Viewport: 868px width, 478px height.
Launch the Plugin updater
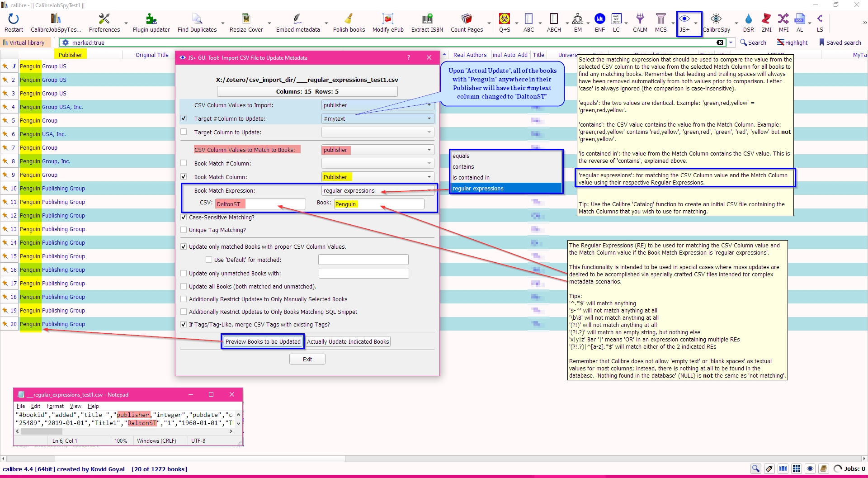(x=151, y=23)
